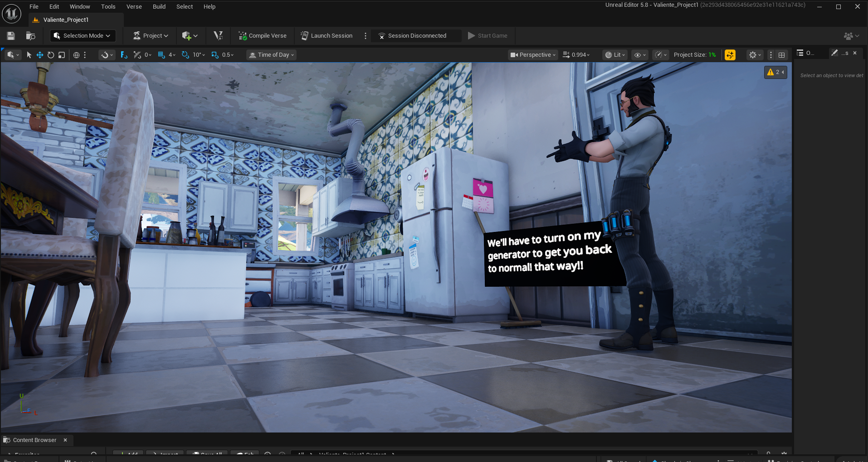Click the Verse Explorer icon
The image size is (868, 462).
(218, 36)
